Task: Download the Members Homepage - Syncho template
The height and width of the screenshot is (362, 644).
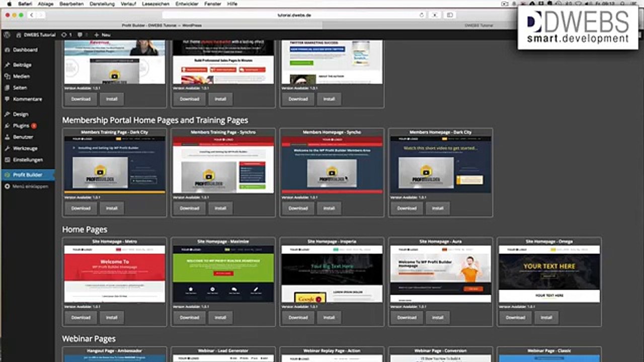Action: tap(298, 208)
